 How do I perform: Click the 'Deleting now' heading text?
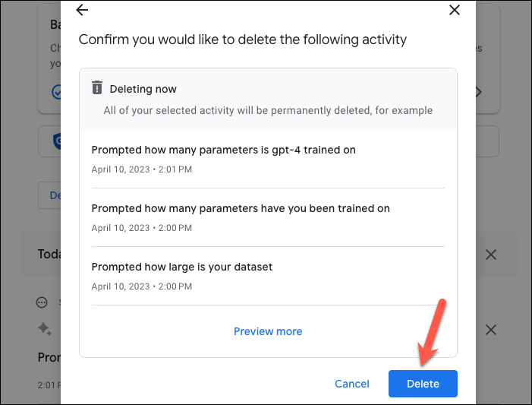pos(143,89)
